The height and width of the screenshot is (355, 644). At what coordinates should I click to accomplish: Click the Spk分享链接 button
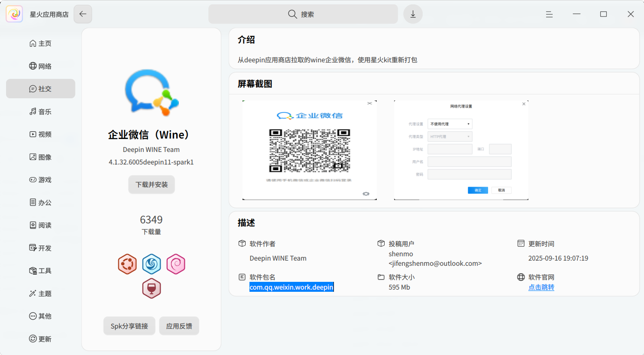tap(129, 326)
